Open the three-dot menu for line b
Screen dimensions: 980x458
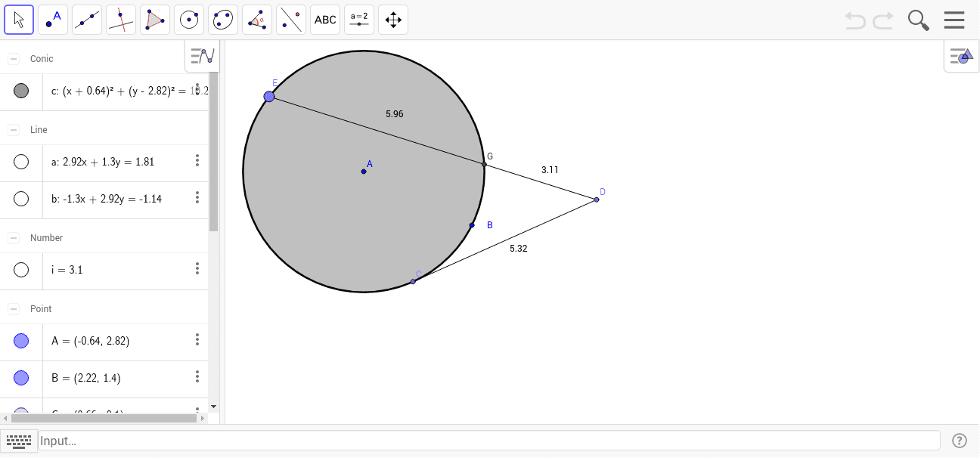[197, 197]
